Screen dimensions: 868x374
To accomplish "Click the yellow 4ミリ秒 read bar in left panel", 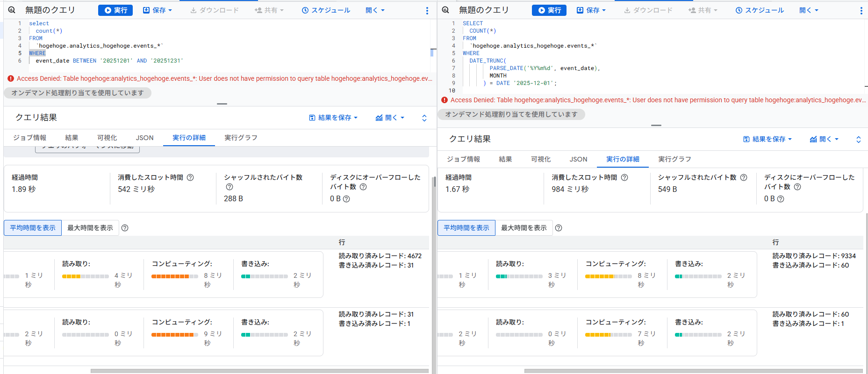I will [x=86, y=276].
